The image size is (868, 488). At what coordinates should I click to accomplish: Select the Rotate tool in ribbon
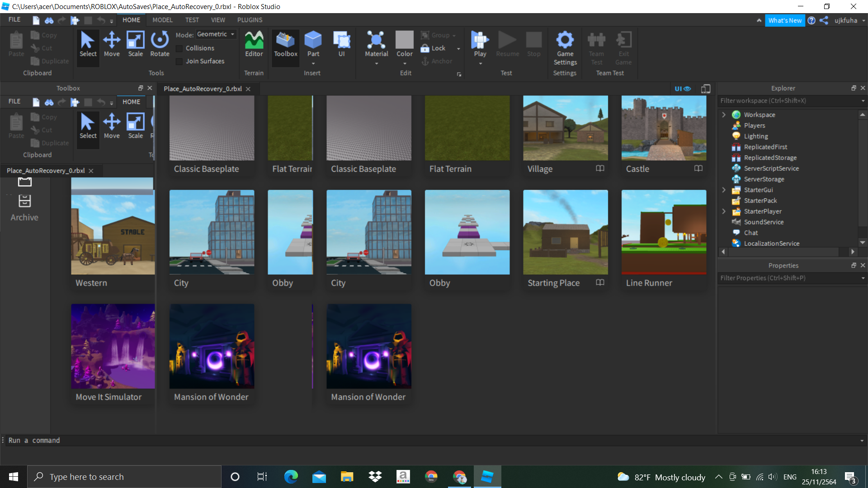(x=160, y=44)
